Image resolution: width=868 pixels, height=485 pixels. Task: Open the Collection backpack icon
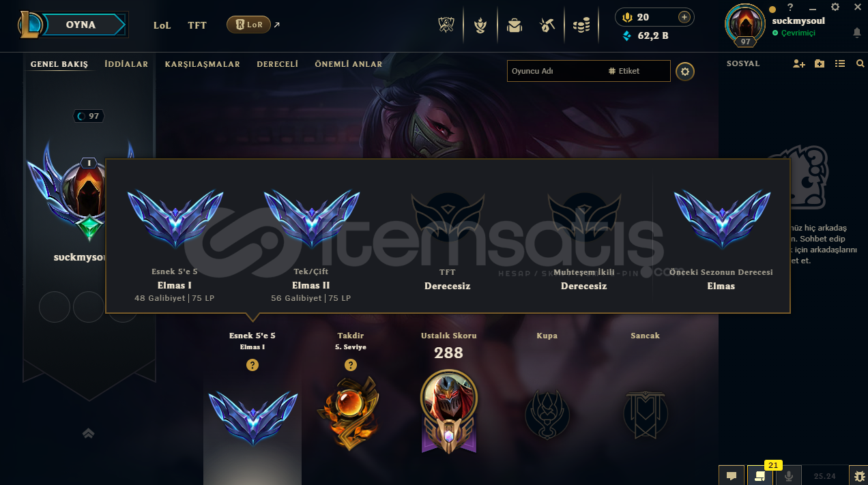coord(514,25)
